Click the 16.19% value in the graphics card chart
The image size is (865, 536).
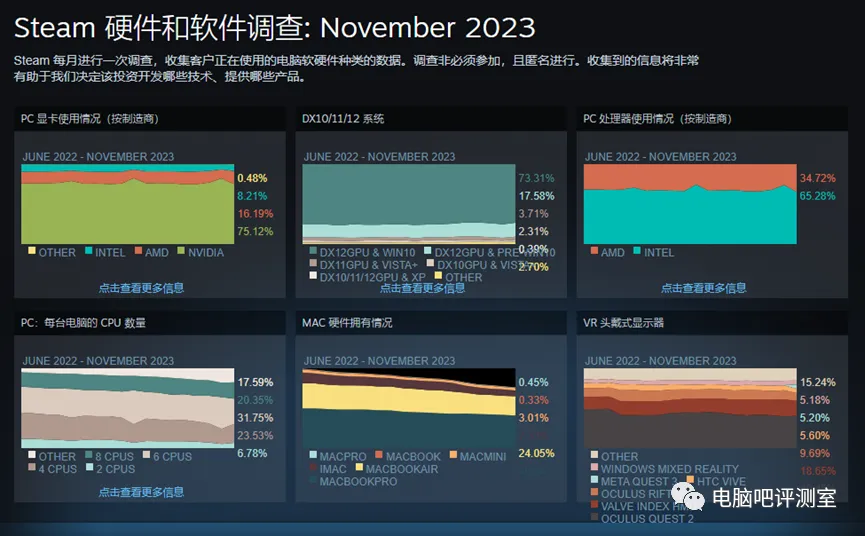click(255, 213)
